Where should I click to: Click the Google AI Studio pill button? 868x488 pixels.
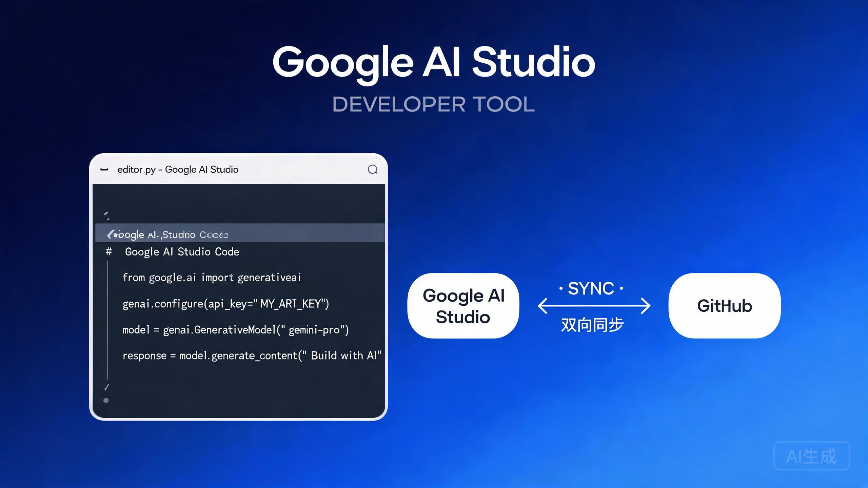(x=463, y=306)
